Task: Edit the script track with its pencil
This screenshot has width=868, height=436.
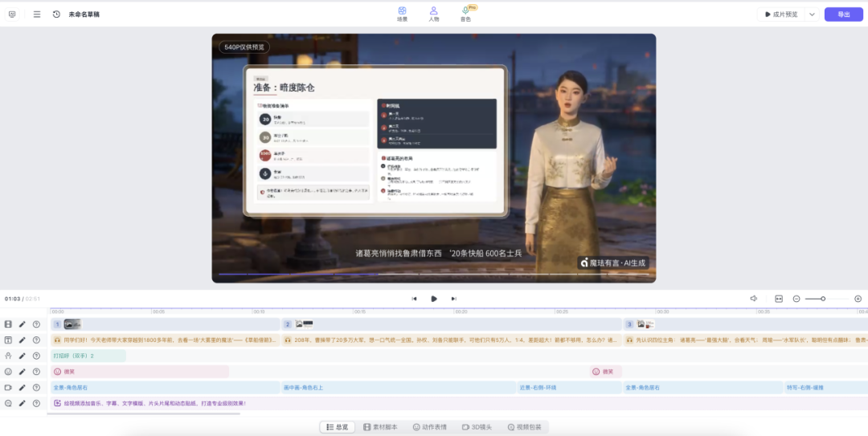Action: [x=23, y=340]
